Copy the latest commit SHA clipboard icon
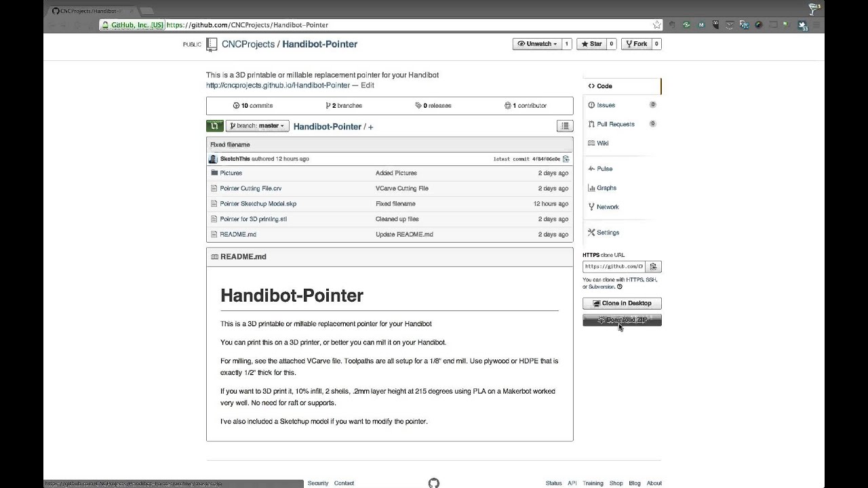The image size is (868, 488). (x=566, y=159)
